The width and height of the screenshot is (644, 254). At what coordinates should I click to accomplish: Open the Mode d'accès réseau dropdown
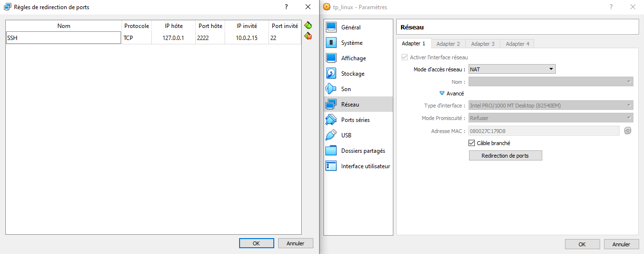(512, 69)
